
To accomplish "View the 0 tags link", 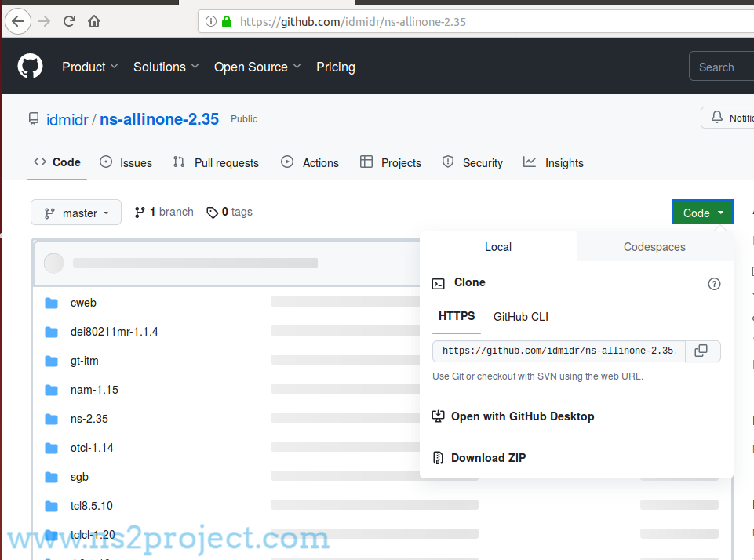I will tap(229, 212).
